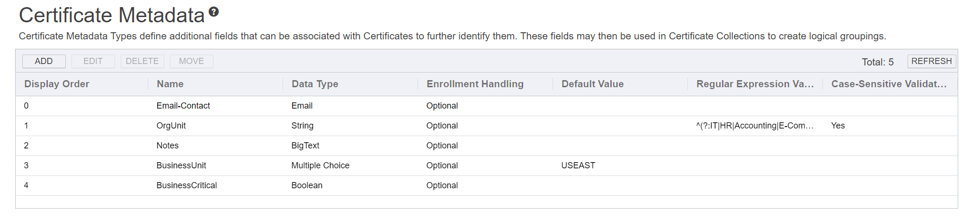Image resolution: width=980 pixels, height=220 pixels.
Task: Select the Notes metadata row
Action: 168,146
